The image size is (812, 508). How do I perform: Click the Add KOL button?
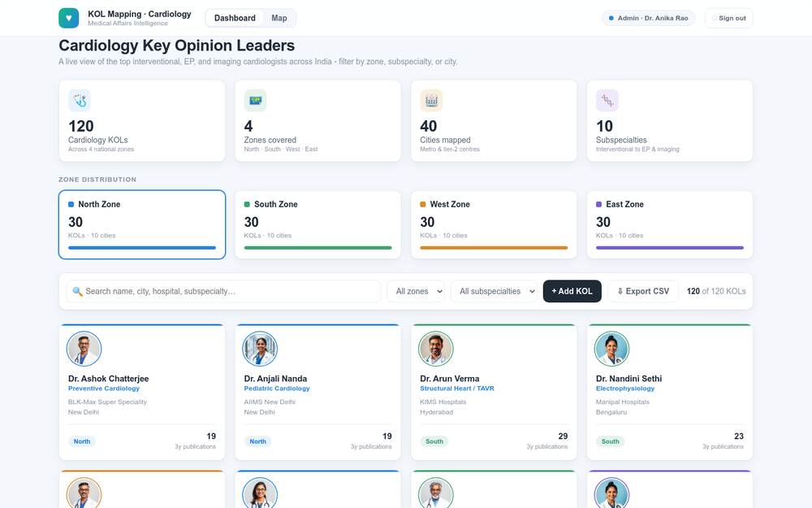572,291
